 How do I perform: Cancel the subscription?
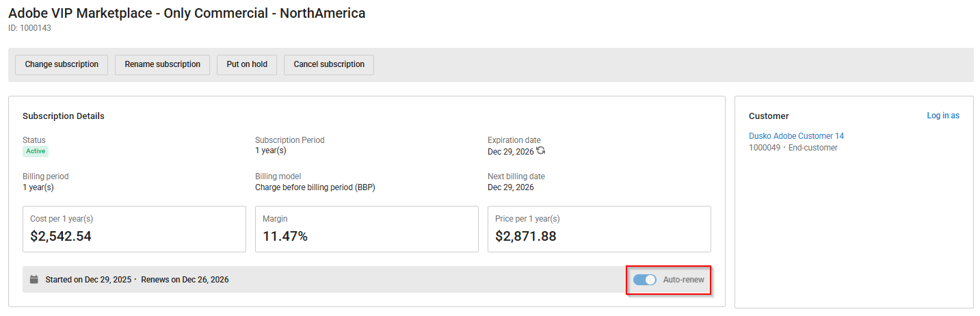329,64
